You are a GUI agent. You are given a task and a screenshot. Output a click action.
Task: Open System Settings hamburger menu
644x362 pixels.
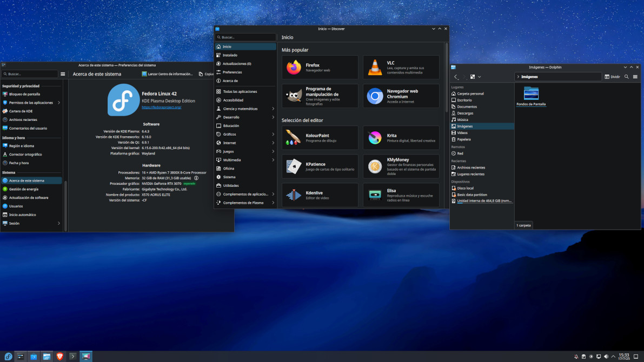coord(63,74)
